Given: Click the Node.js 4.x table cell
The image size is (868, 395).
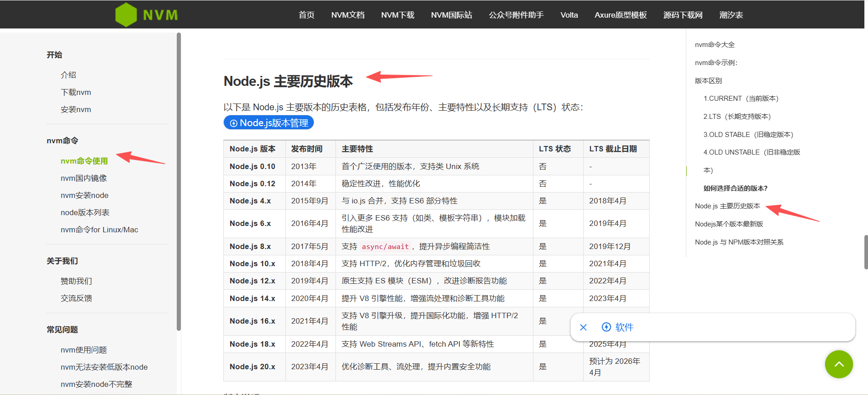Looking at the screenshot, I should tap(254, 201).
